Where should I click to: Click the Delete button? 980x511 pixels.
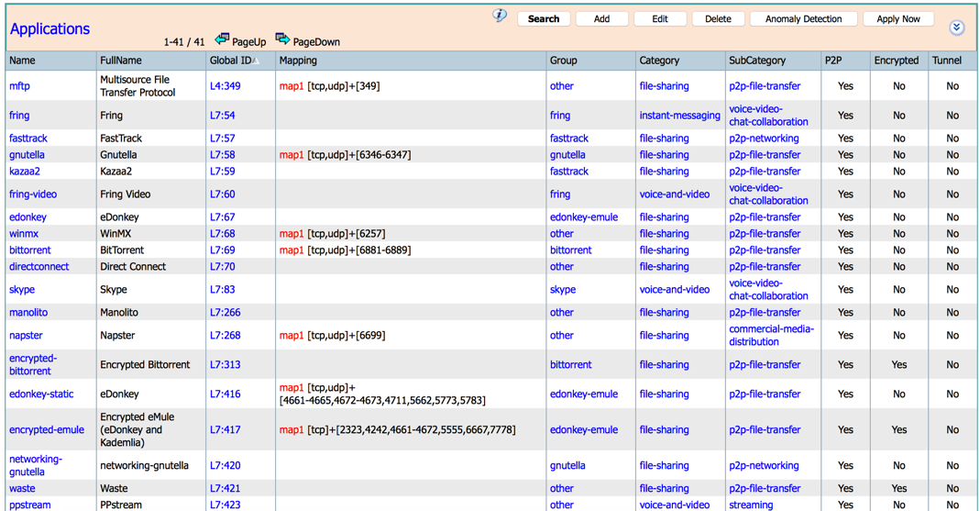[x=718, y=18]
